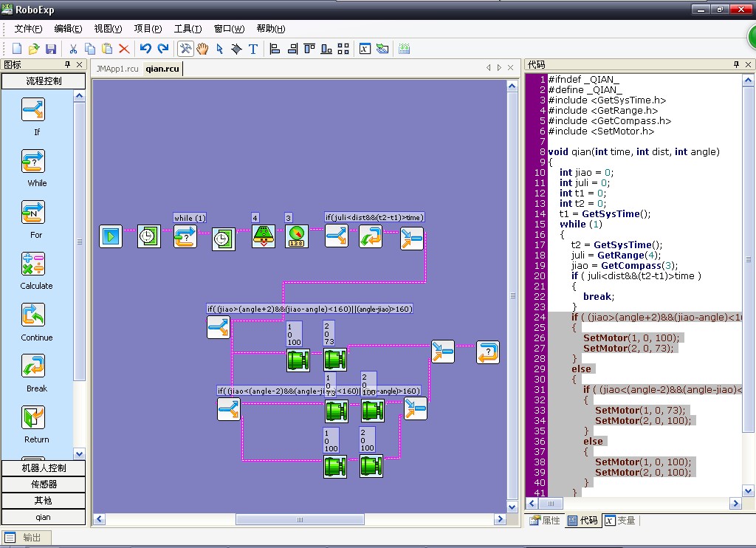
Task: Select the Calculate block icon
Action: point(33,264)
